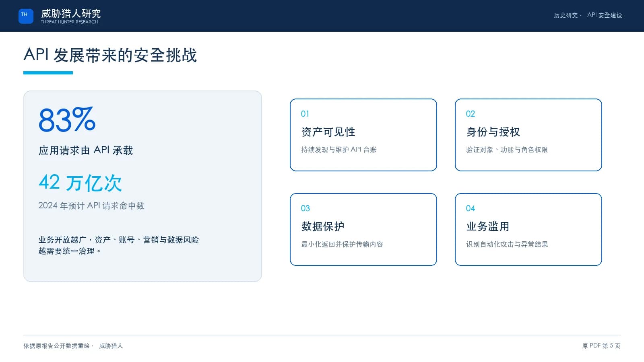Click the THREAT HUNTER RESEARCH subtitle
Screen dimensions: 644x362
click(x=69, y=22)
